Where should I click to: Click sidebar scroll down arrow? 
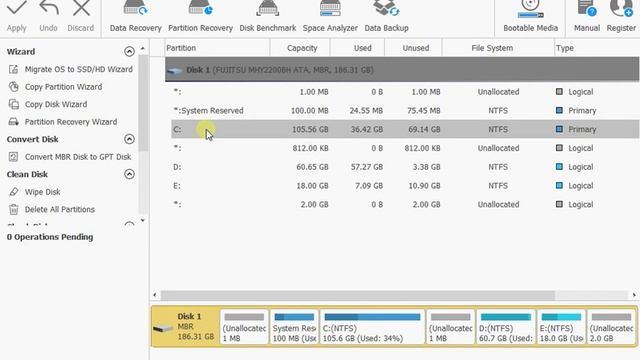click(x=142, y=220)
